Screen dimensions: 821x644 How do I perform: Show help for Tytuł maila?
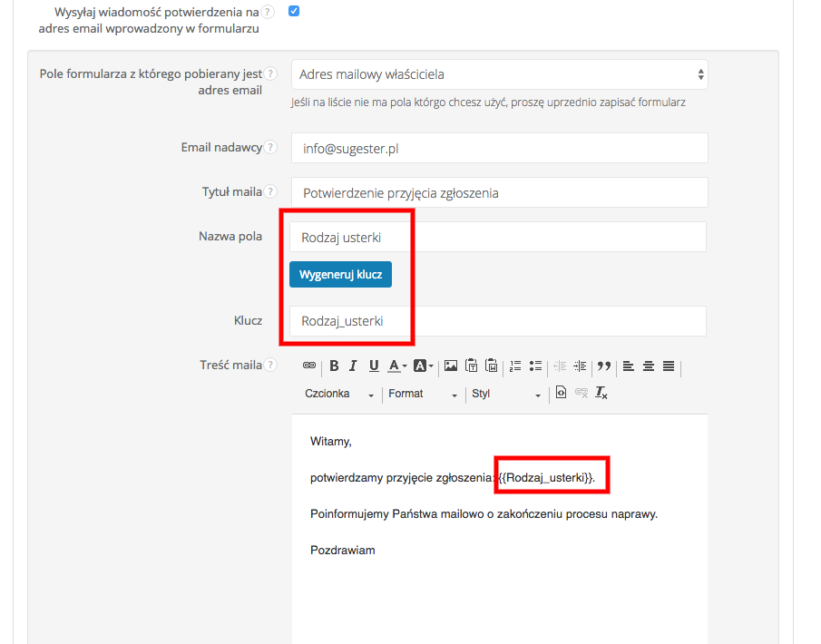[x=270, y=191]
